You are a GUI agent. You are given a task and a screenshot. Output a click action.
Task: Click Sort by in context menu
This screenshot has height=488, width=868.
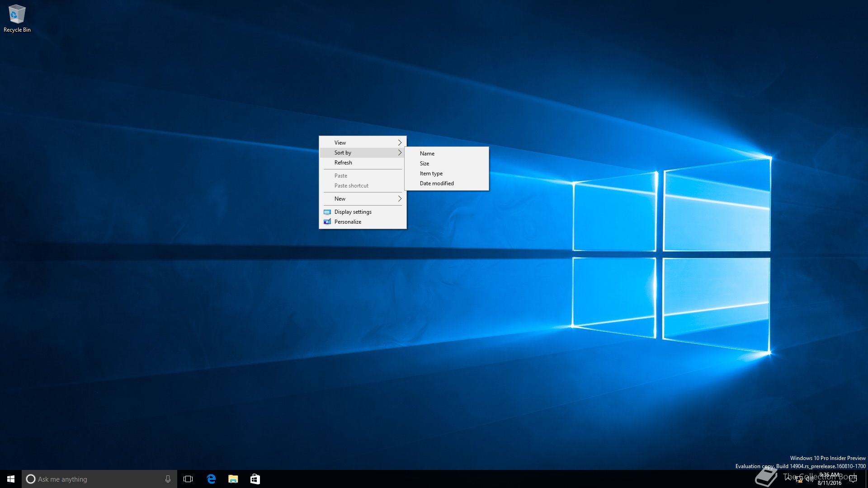[x=363, y=153]
